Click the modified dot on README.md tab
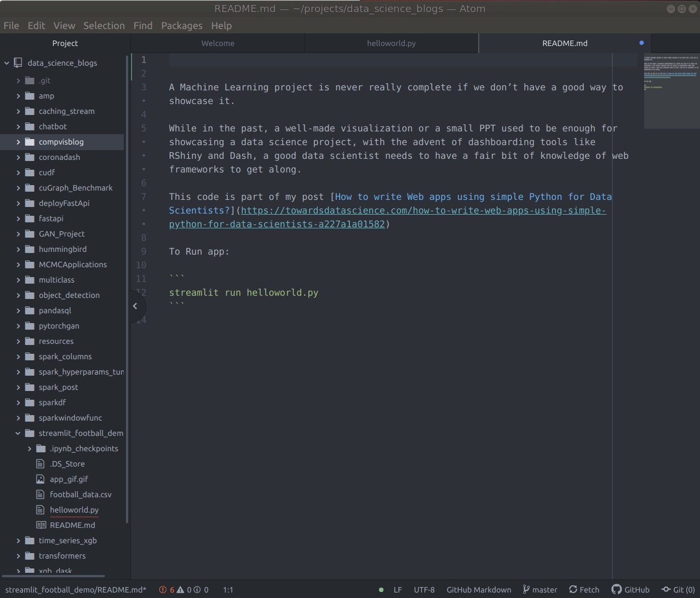Viewport: 700px width, 598px height. [x=641, y=43]
